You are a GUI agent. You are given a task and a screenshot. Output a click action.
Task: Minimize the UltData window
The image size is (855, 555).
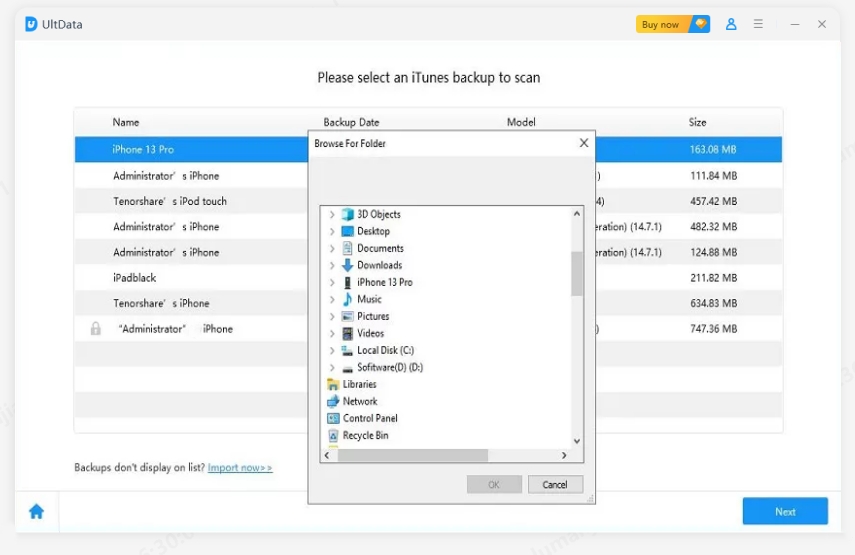click(x=795, y=24)
